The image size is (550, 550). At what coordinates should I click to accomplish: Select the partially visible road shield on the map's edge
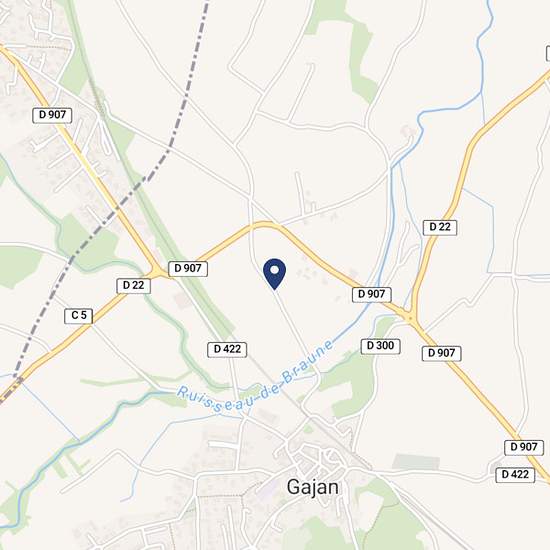tap(548, 53)
